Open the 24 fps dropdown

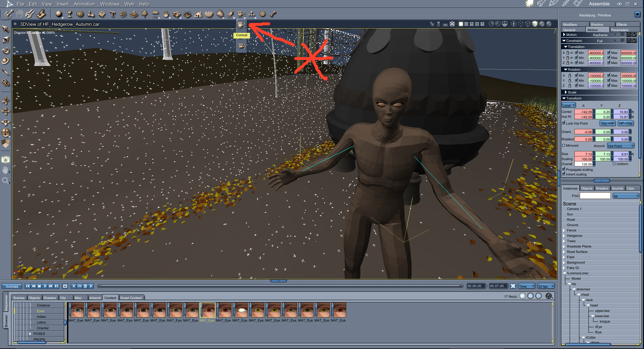pyautogui.click(x=546, y=286)
